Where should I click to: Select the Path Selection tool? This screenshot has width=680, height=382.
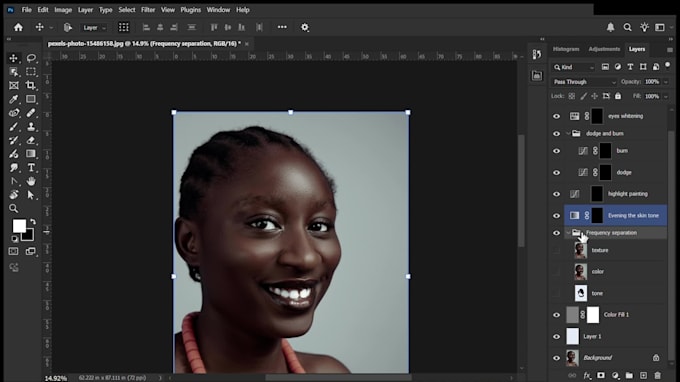click(x=31, y=195)
